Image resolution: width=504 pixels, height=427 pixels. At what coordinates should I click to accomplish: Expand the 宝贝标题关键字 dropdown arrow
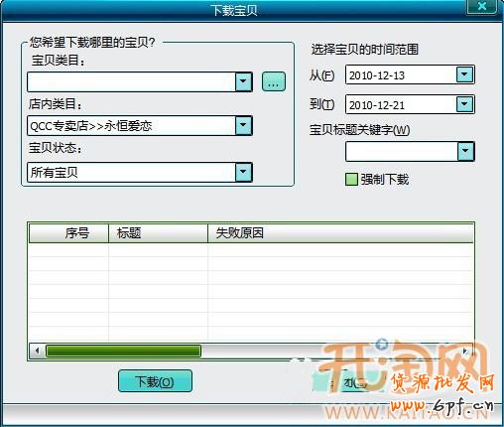[465, 151]
